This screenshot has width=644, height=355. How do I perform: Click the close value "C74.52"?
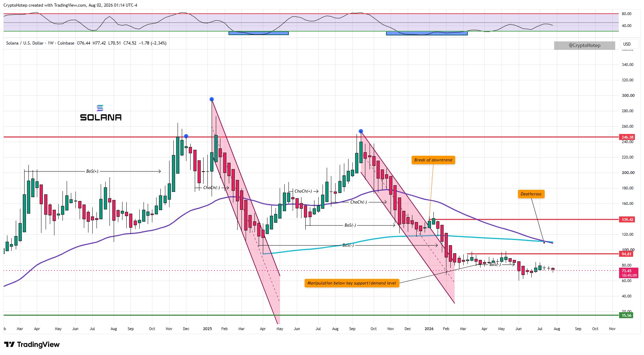(x=130, y=43)
